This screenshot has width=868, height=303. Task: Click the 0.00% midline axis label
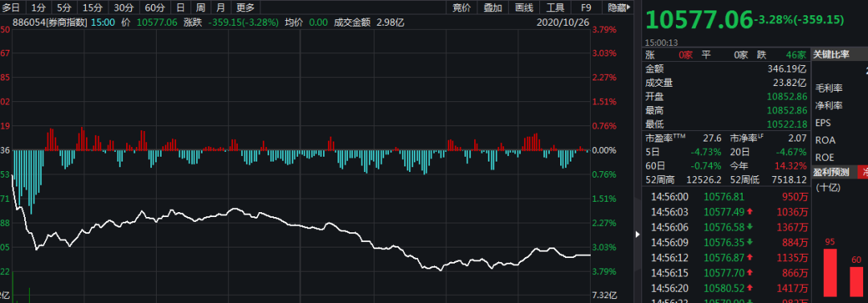coord(604,150)
